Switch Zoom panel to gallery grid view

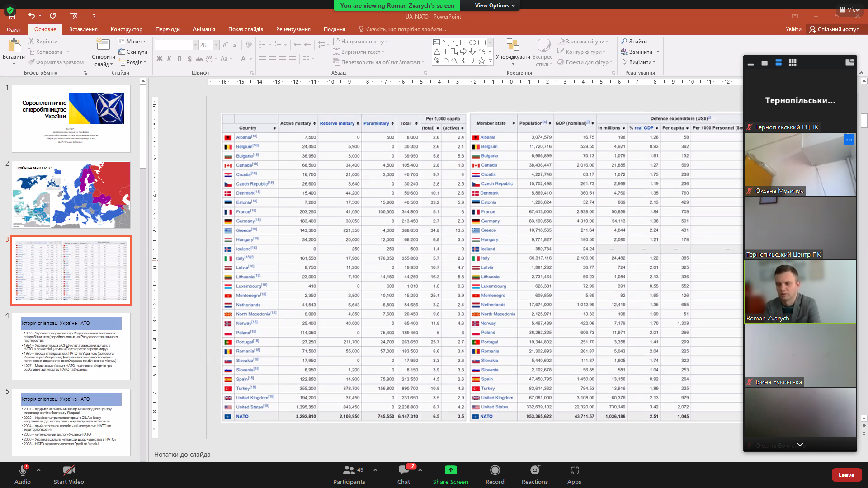(x=792, y=62)
